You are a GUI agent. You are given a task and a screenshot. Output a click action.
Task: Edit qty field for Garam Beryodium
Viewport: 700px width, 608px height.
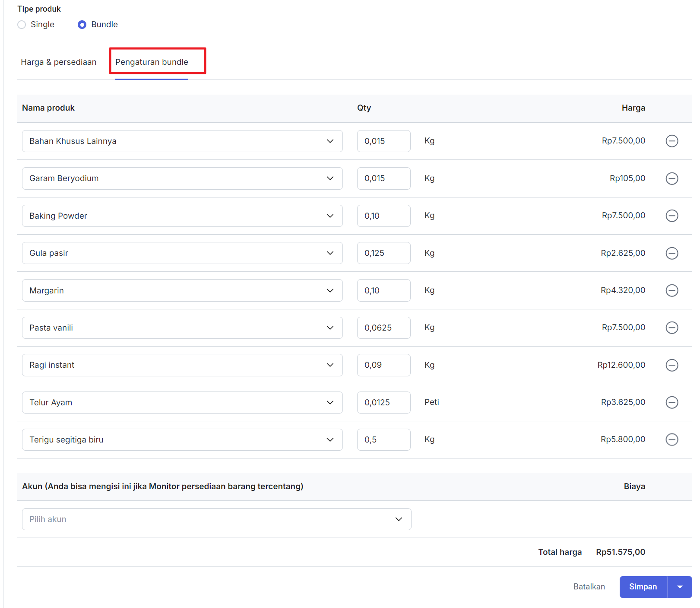383,178
